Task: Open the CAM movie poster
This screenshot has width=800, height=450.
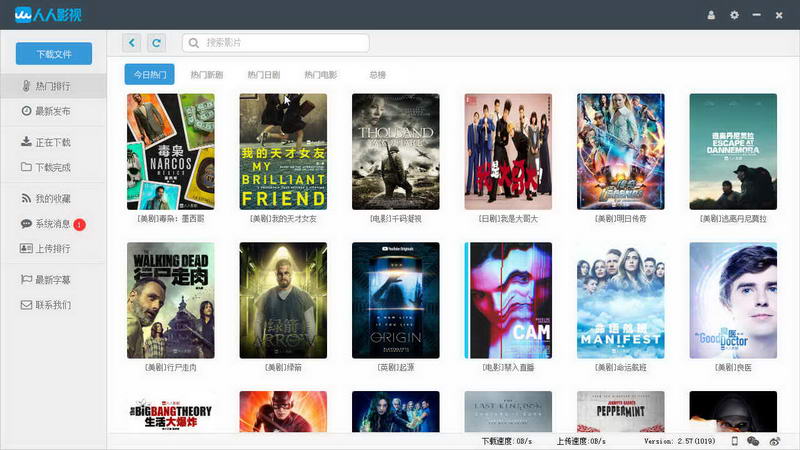Action: [x=508, y=301]
